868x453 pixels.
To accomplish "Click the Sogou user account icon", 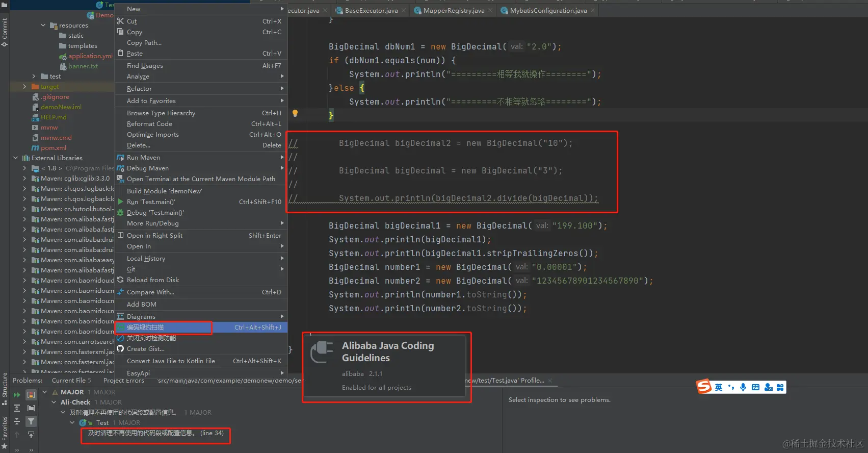I will coord(768,387).
